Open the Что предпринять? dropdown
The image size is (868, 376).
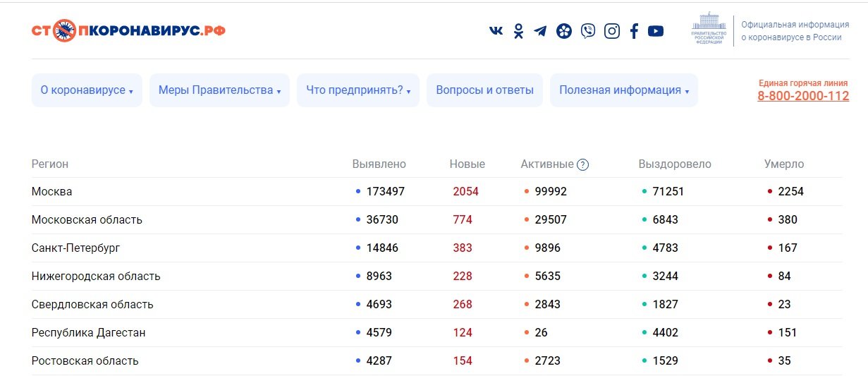[358, 90]
